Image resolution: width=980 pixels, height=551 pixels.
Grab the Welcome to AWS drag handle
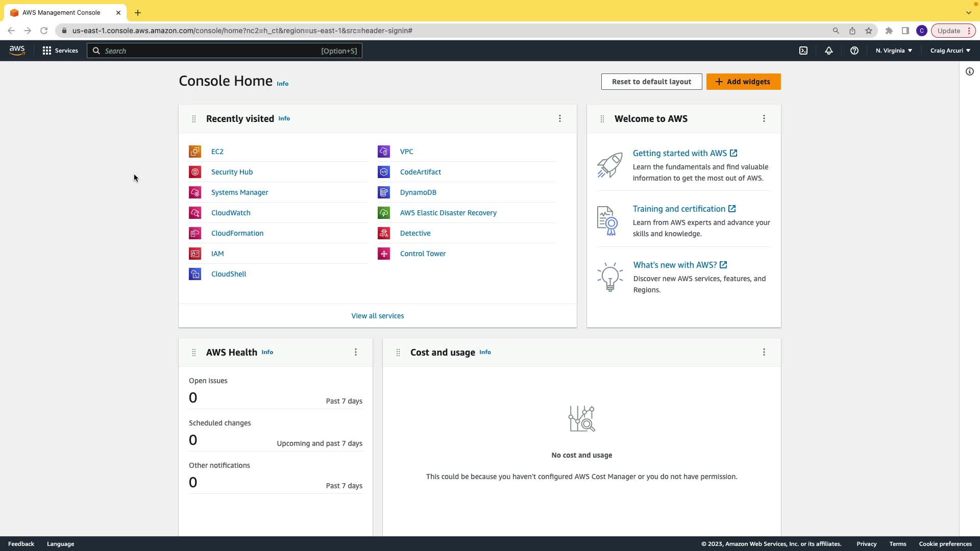[602, 119]
